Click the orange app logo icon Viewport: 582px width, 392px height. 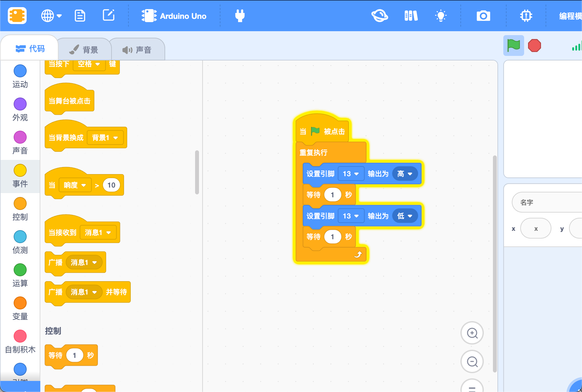pyautogui.click(x=17, y=16)
